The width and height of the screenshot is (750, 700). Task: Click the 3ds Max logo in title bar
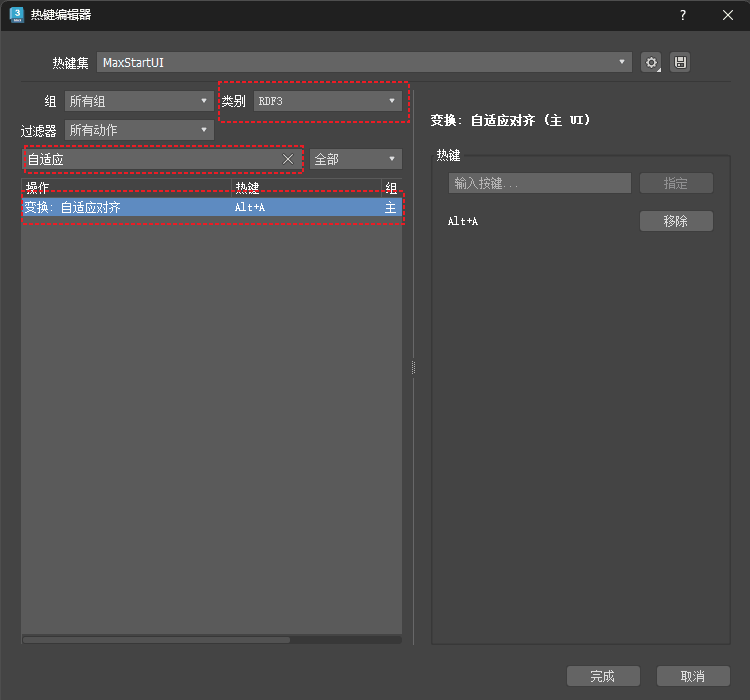tap(16, 15)
